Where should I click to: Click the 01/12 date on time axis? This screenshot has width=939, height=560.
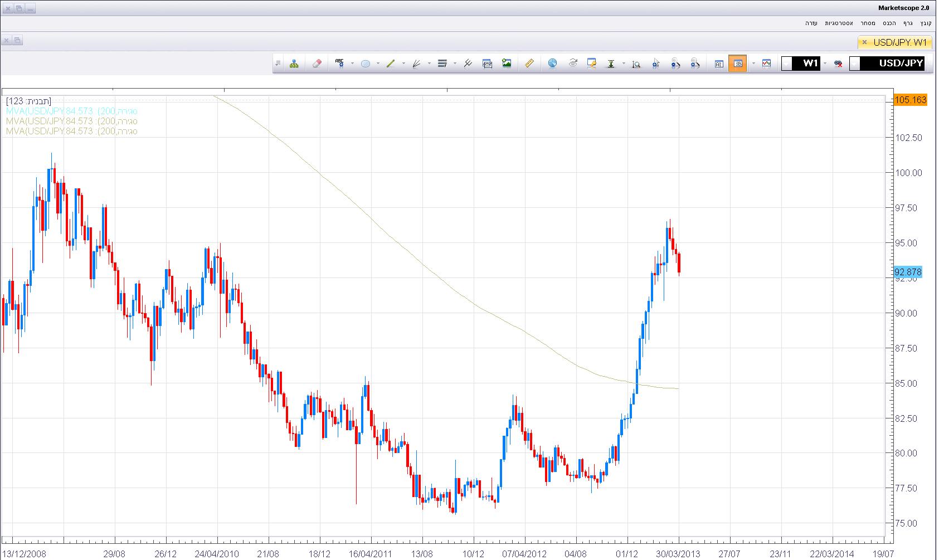627,554
